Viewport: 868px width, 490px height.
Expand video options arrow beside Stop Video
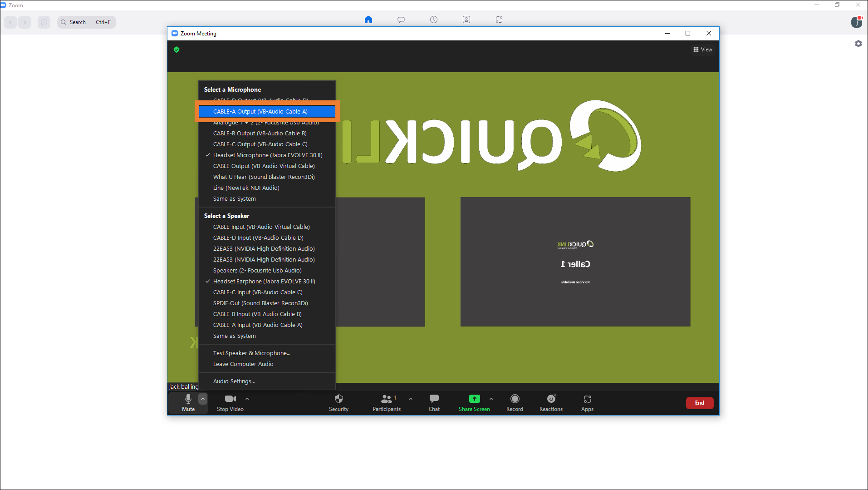tap(247, 399)
